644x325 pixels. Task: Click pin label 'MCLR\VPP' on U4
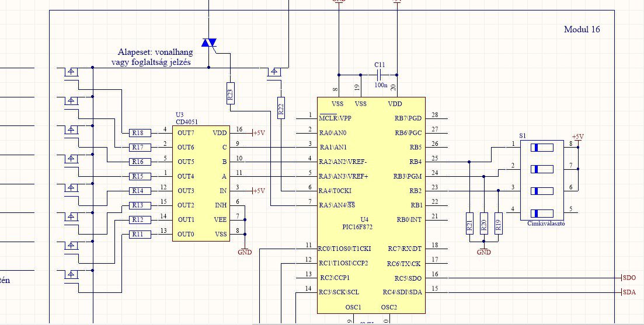335,118
